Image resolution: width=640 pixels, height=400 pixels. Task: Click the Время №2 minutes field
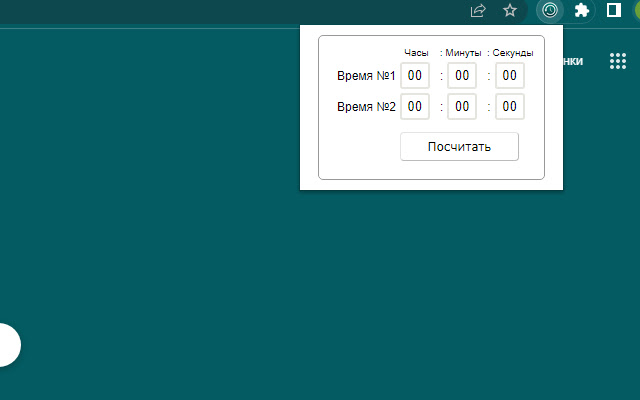tap(462, 107)
